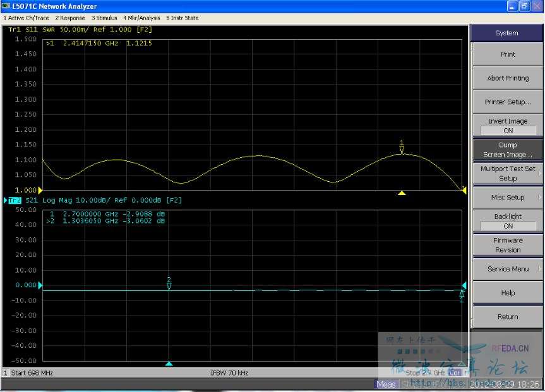
Task: Click the System softkey header
Action: [506, 33]
